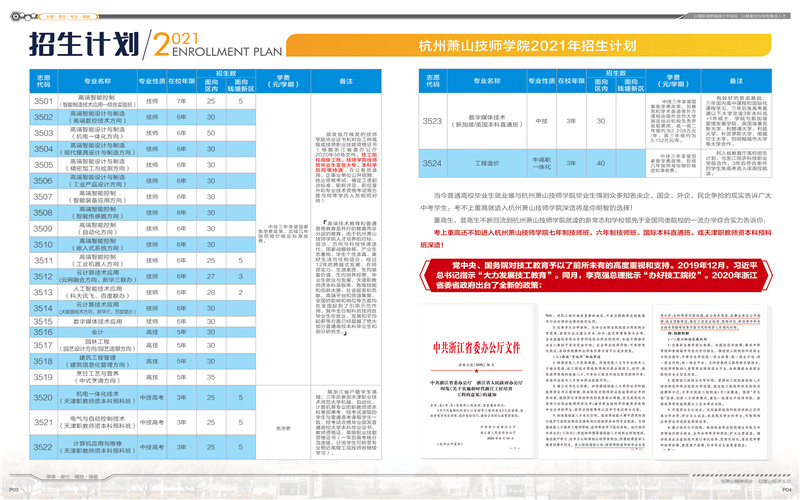Select code 3521 cell
The image size is (800, 500).
point(43,422)
